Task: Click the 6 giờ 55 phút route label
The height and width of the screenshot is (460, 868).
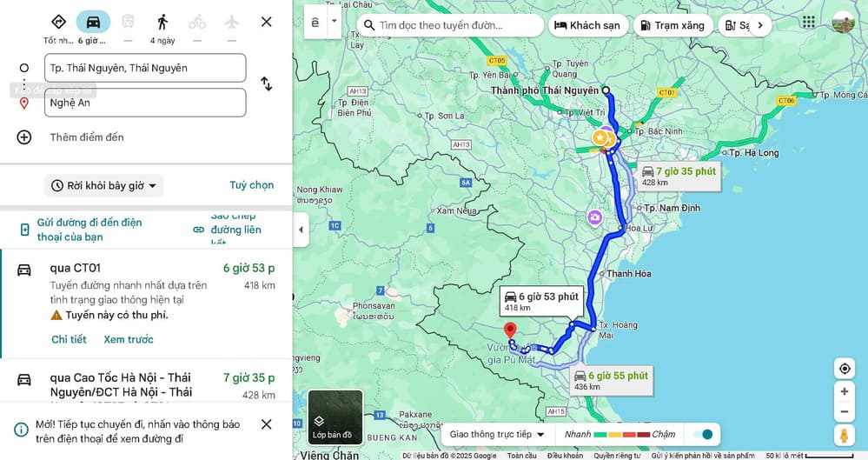Action: tap(611, 381)
